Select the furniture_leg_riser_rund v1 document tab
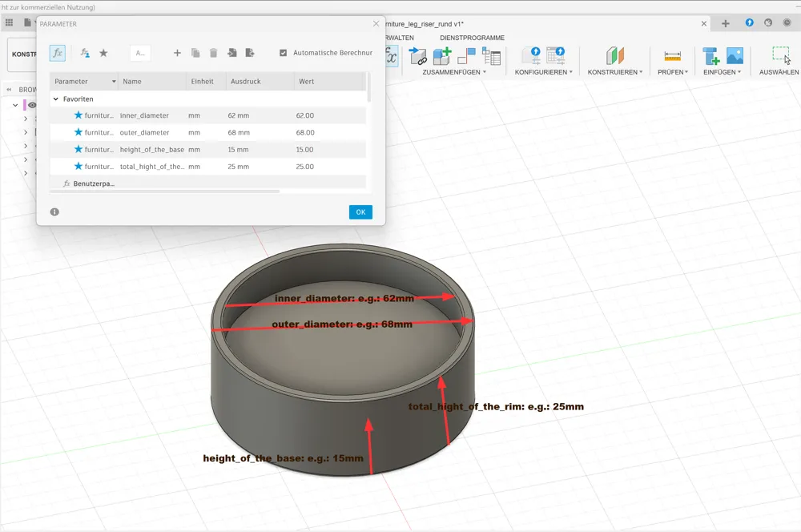Image resolution: width=801 pixels, height=532 pixels. tap(425, 24)
